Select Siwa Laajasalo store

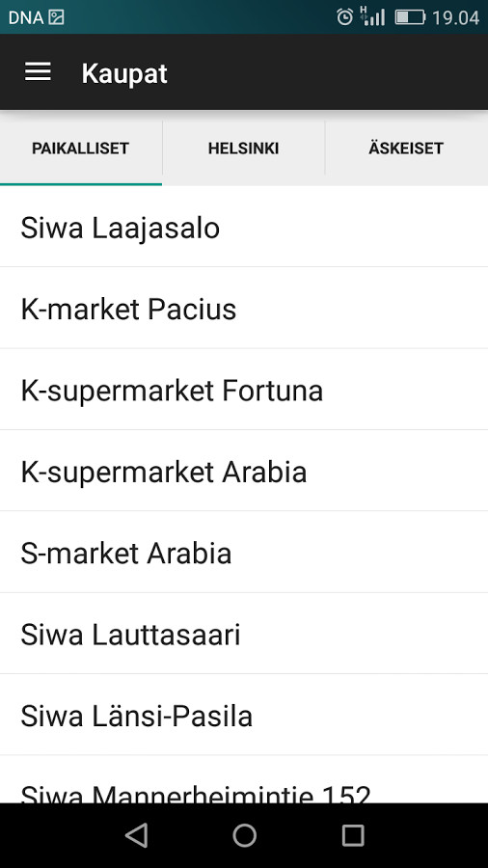[x=244, y=227]
